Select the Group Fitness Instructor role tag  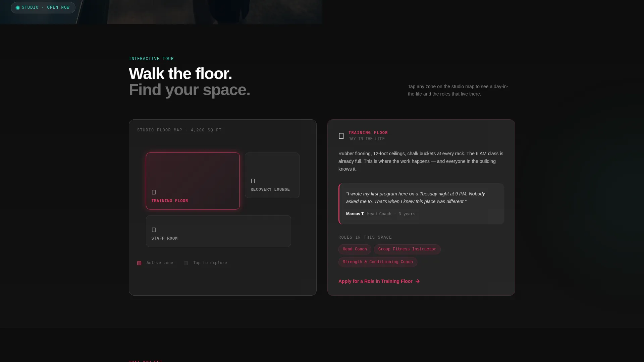click(407, 249)
